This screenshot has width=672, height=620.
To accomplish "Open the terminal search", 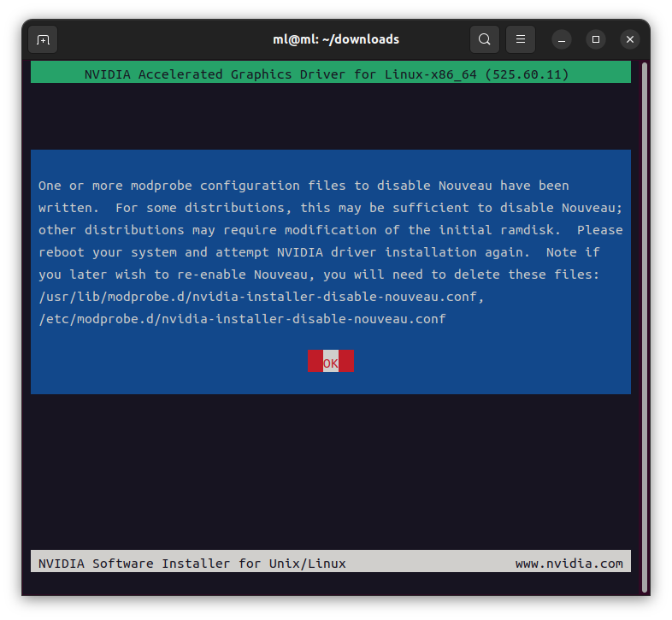I will 484,39.
